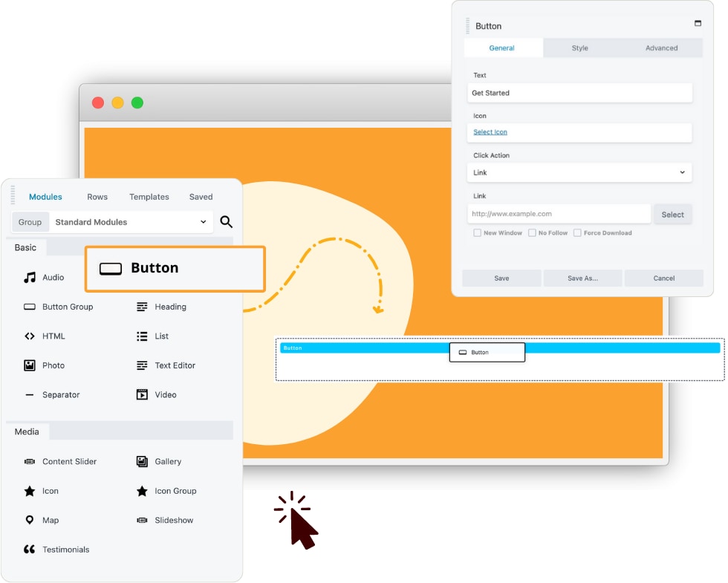Save the Button settings
The width and height of the screenshot is (728, 583).
click(x=501, y=278)
